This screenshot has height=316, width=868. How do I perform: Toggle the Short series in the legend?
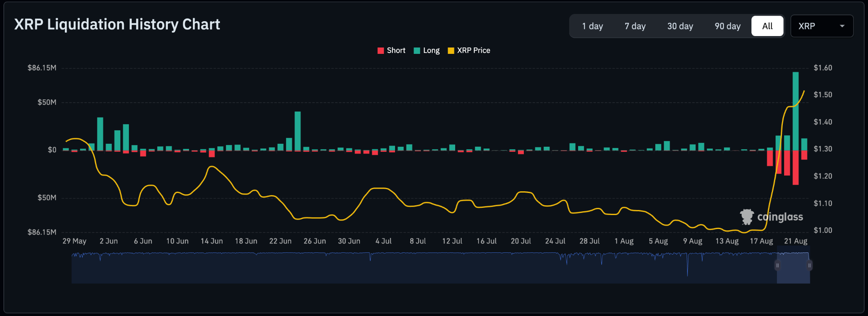coord(391,50)
